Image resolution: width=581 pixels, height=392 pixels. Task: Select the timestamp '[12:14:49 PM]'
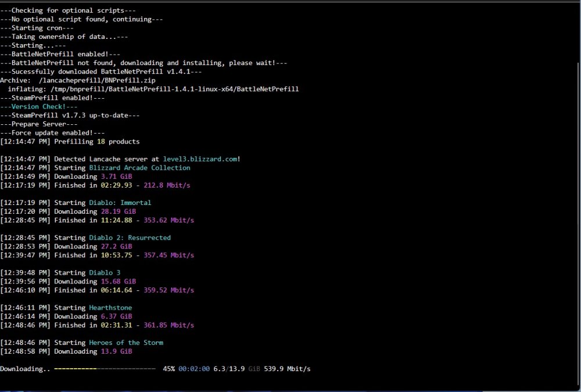[25, 177]
